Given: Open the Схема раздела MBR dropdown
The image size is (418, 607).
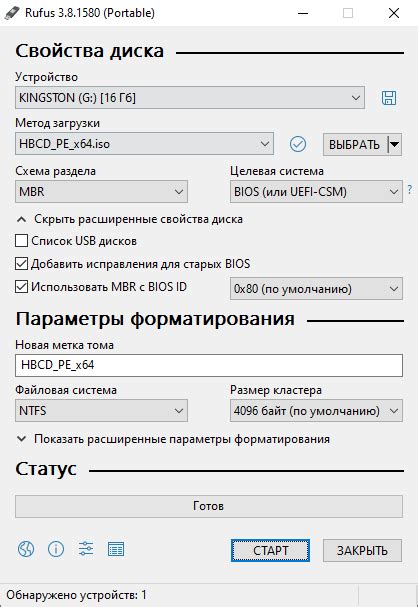Looking at the screenshot, I should point(101,191).
